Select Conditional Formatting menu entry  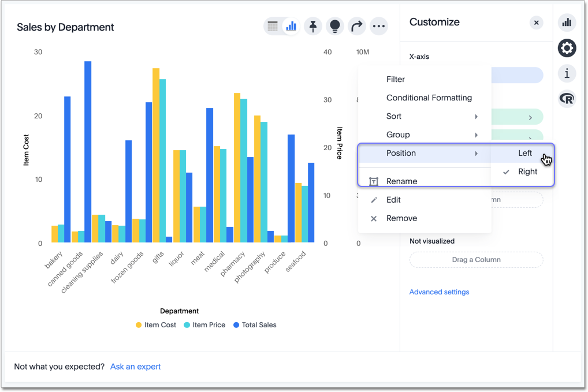(429, 98)
